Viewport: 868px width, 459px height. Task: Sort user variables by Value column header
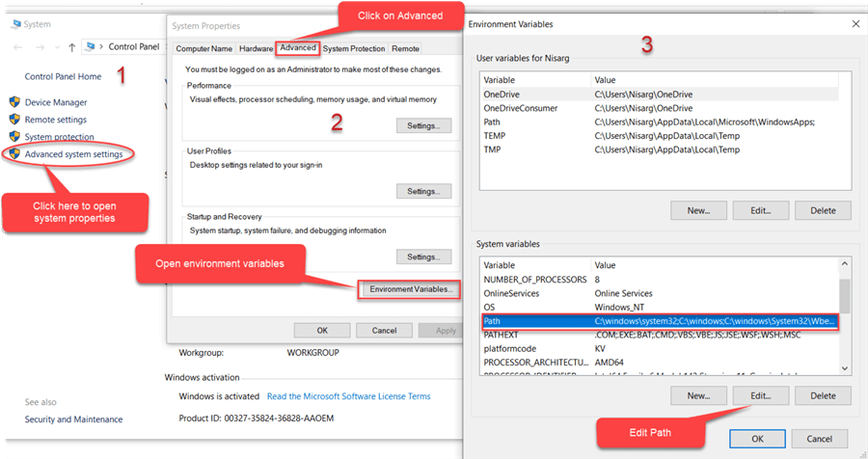715,80
